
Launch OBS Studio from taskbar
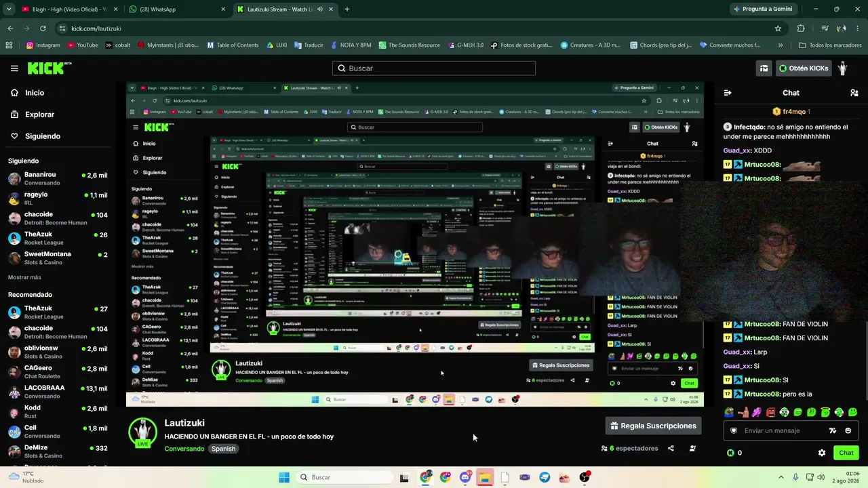tap(585, 477)
